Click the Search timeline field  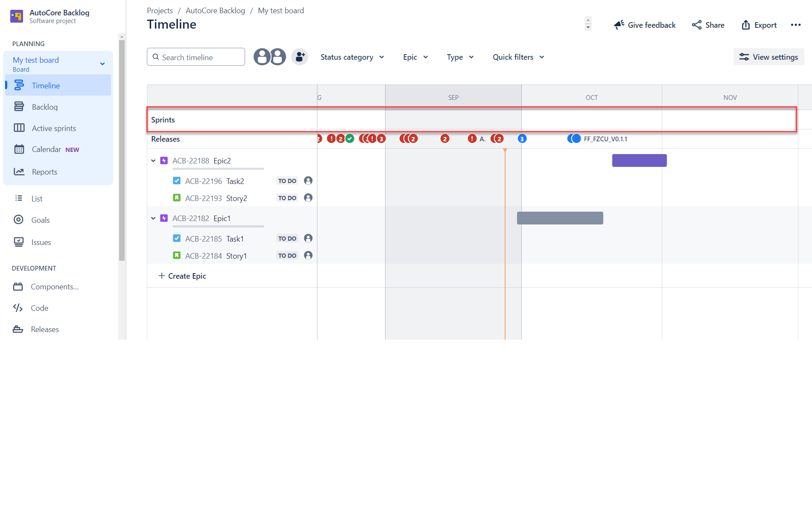click(x=196, y=57)
